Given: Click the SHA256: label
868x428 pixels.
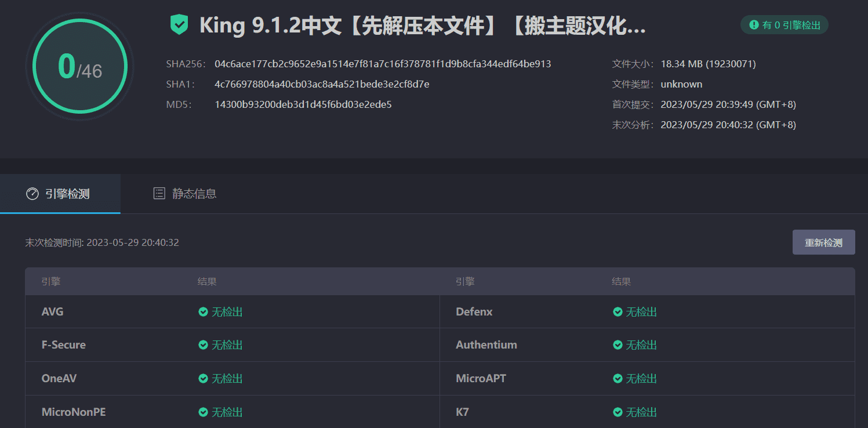Looking at the screenshot, I should coord(186,64).
